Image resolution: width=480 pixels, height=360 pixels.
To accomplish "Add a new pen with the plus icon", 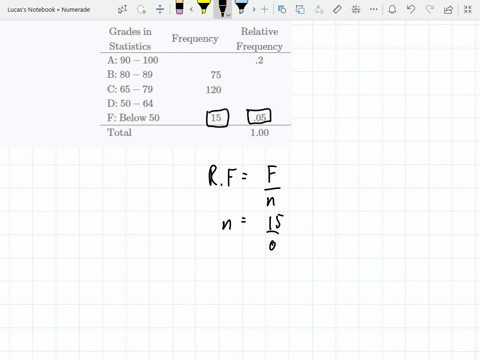I will 264,9.
